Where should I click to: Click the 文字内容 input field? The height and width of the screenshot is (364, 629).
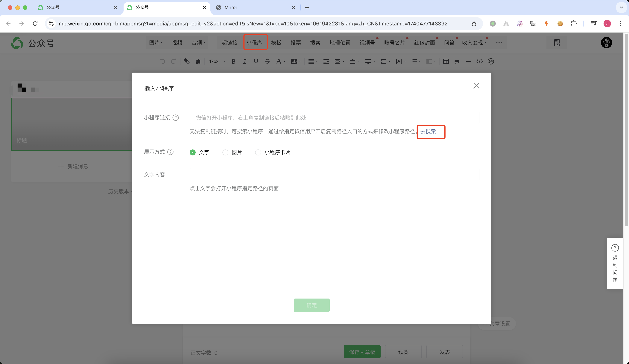pos(334,175)
